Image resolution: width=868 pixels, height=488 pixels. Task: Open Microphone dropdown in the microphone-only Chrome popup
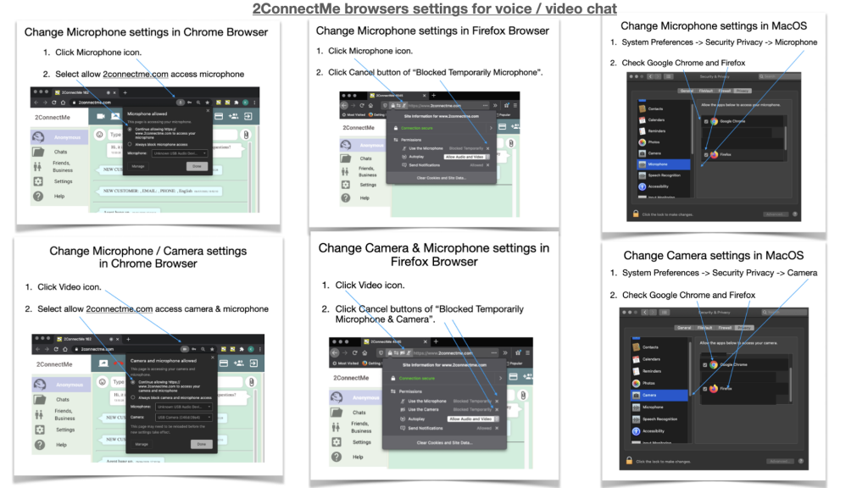point(180,153)
